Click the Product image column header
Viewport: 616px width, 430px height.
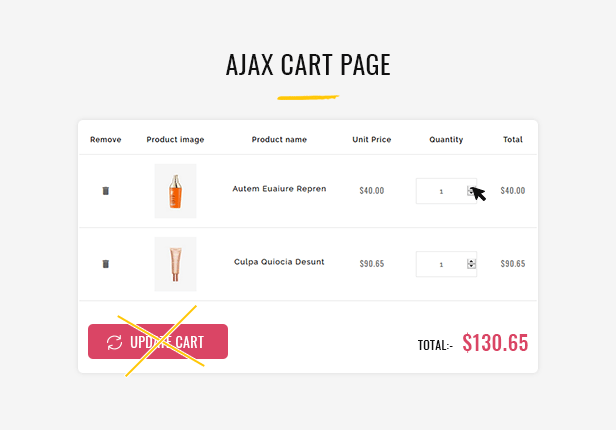pos(175,139)
